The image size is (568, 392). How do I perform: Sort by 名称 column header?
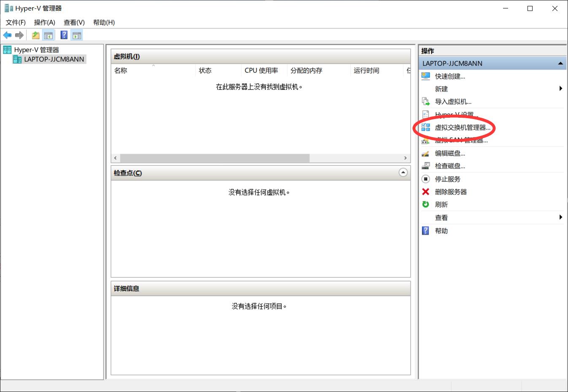click(x=121, y=70)
